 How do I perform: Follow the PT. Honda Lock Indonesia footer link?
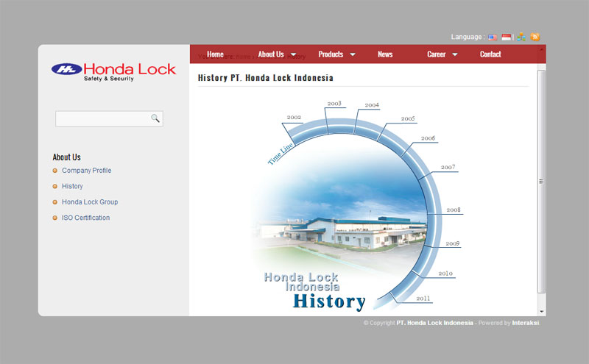[434, 323]
